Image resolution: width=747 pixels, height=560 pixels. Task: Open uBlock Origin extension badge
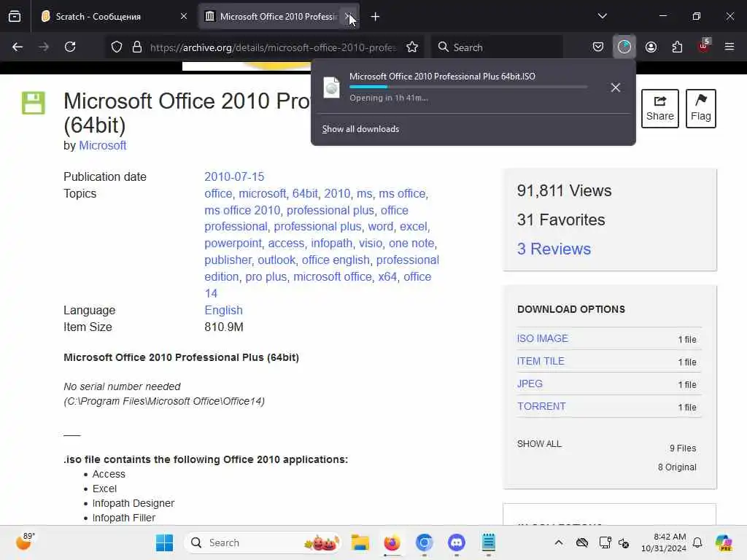[x=703, y=46]
